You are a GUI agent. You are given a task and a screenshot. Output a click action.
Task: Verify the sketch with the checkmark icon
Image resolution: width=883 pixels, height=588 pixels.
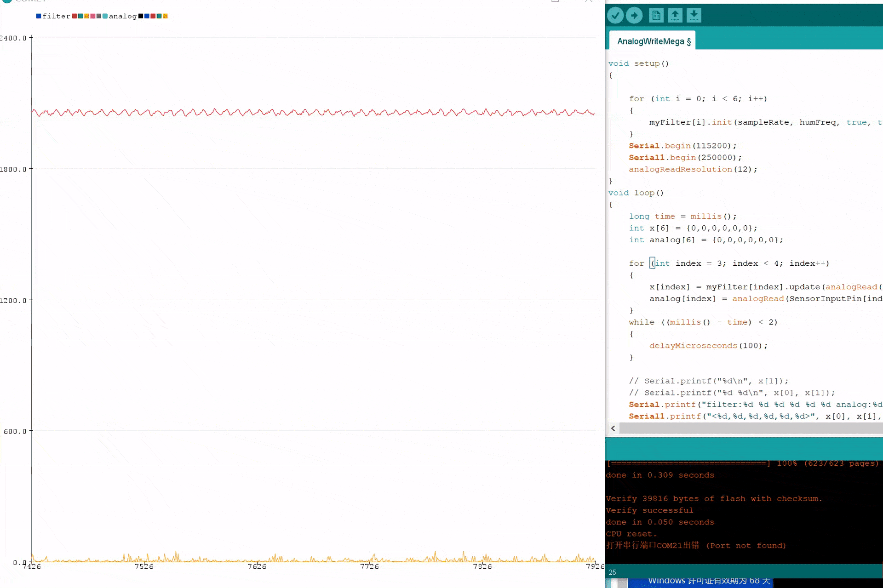[615, 15]
